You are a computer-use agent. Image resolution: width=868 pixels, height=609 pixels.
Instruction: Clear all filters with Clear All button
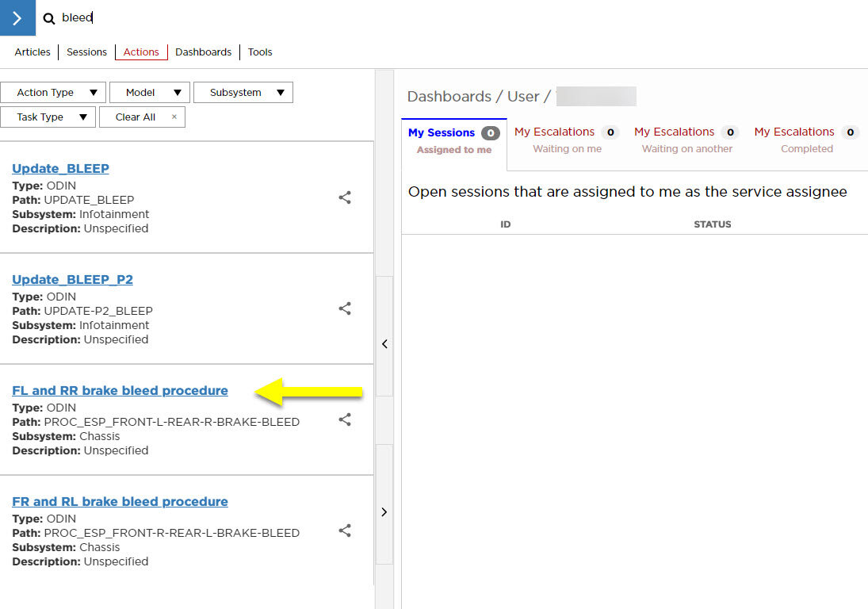142,117
